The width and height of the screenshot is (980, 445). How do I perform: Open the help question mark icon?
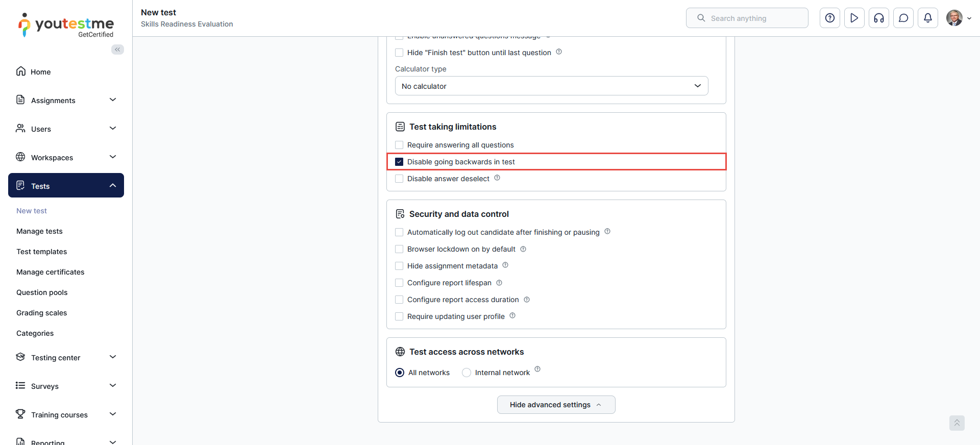click(830, 18)
